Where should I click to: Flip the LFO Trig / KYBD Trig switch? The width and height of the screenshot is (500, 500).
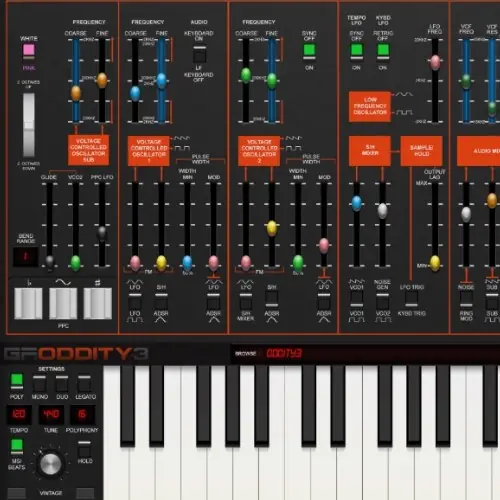pyautogui.click(x=412, y=300)
